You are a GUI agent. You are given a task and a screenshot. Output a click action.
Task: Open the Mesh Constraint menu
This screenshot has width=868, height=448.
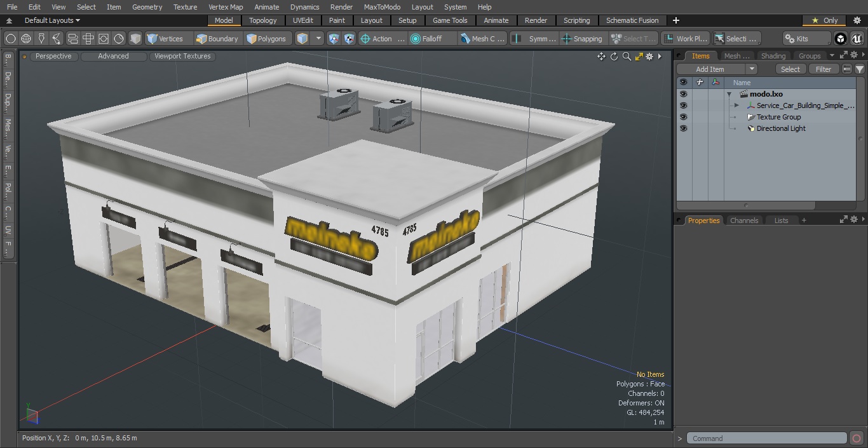[x=483, y=39]
